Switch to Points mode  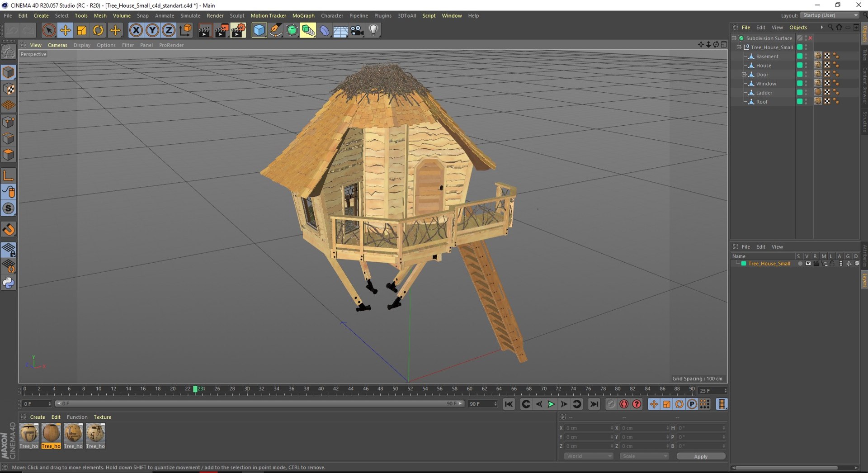tap(9, 122)
